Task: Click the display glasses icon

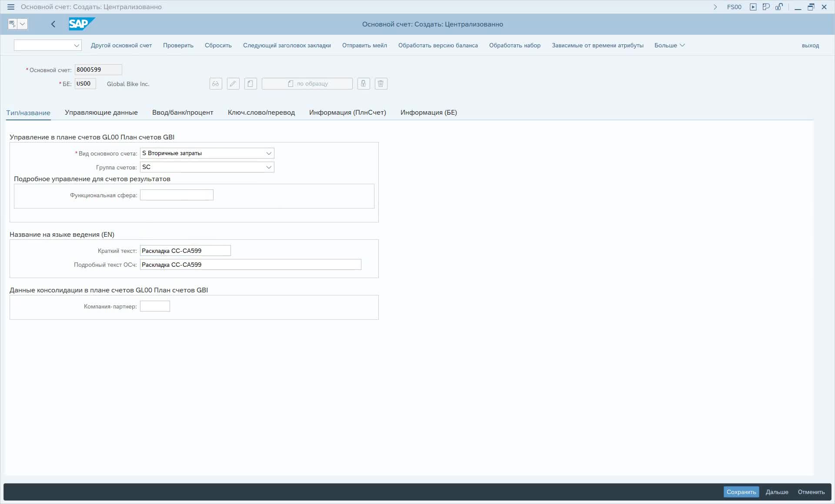Action: [x=216, y=84]
